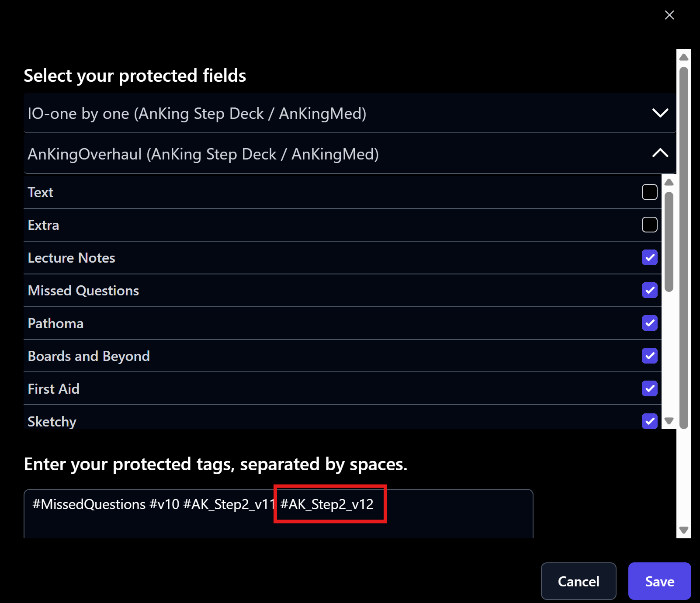
Task: Uncheck the Lecture Notes checkbox
Action: pyautogui.click(x=649, y=258)
